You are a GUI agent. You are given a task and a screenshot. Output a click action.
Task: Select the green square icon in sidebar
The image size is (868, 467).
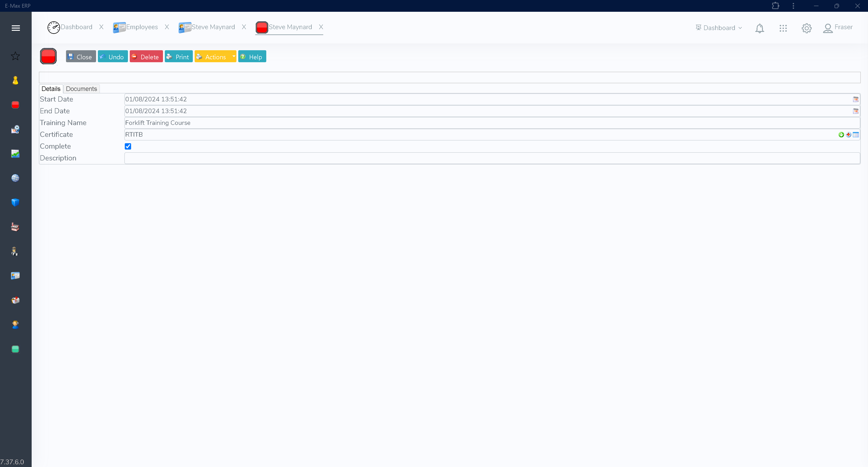point(15,349)
